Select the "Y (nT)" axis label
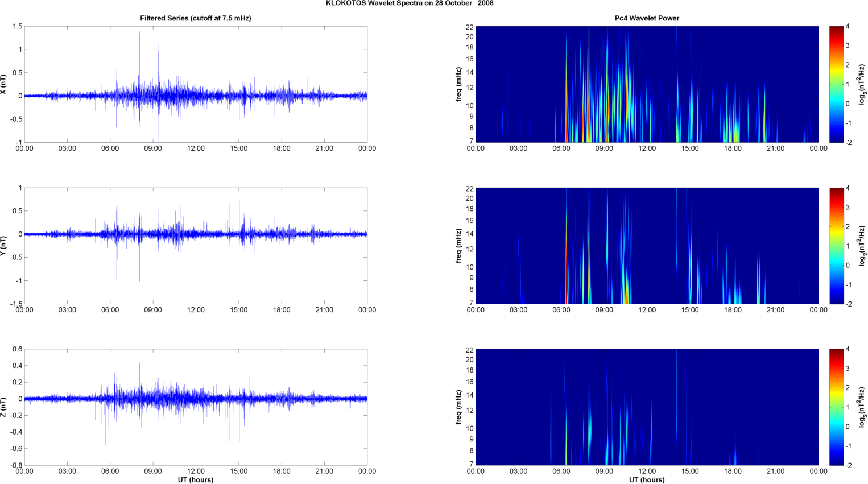Viewport: 868px width, 484px height. [3, 246]
